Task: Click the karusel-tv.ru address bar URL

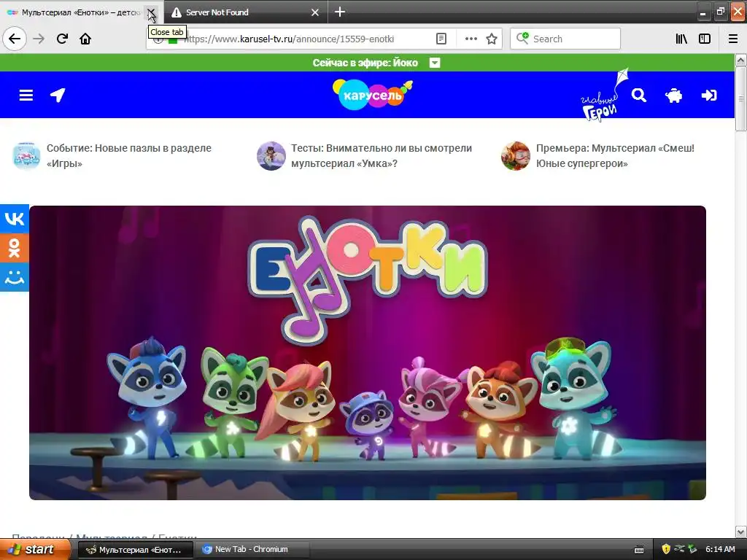Action: point(289,39)
